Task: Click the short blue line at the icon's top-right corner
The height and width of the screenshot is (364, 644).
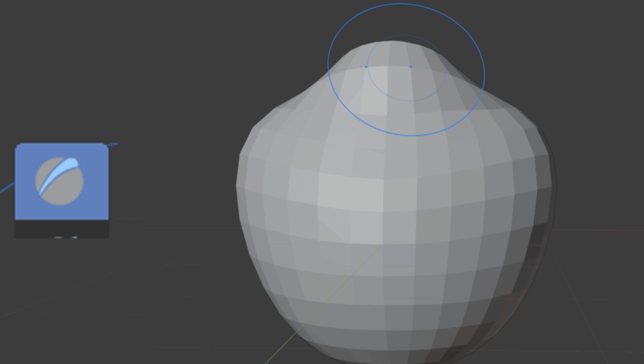Action: pos(112,145)
